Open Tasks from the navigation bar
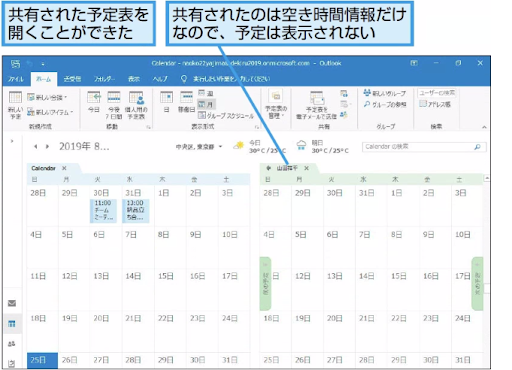The height and width of the screenshot is (370, 512). point(12,363)
